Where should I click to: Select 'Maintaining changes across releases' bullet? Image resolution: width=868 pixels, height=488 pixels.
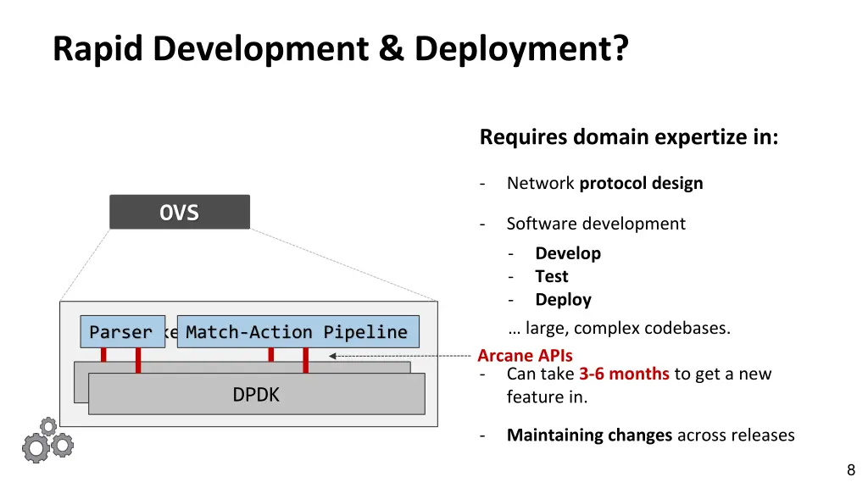(650, 435)
